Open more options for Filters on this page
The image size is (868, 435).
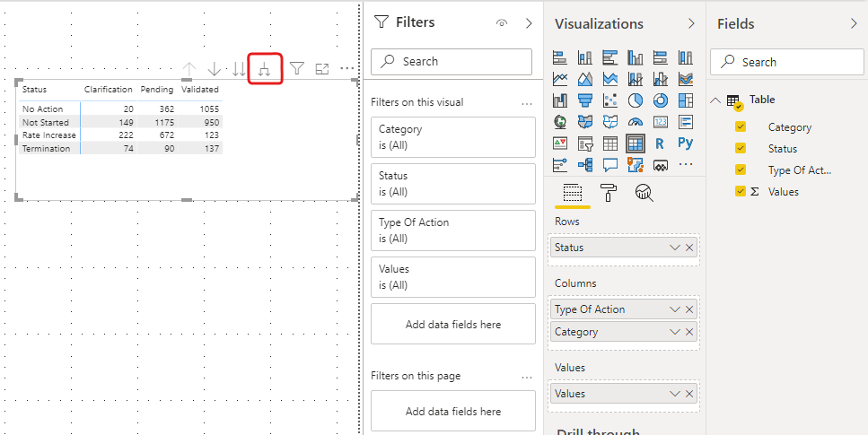pos(526,377)
